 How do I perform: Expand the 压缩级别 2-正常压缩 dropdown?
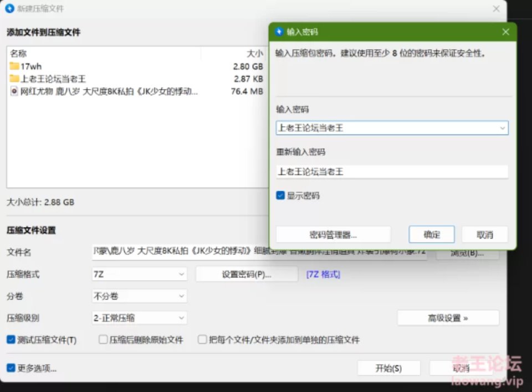(140, 318)
